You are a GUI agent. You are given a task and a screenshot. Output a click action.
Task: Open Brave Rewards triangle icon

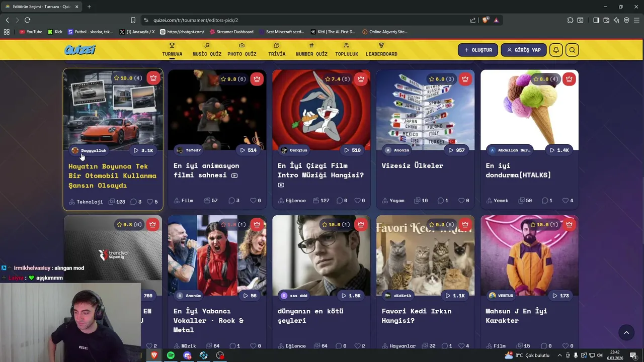[x=496, y=20]
